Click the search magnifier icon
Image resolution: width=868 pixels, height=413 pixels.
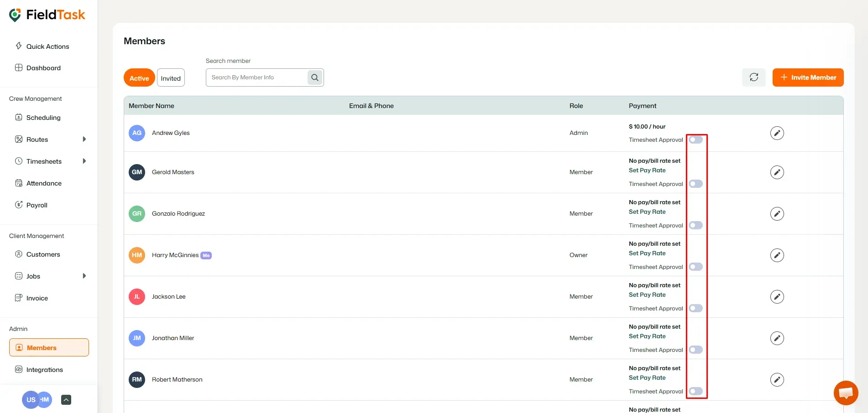(315, 77)
